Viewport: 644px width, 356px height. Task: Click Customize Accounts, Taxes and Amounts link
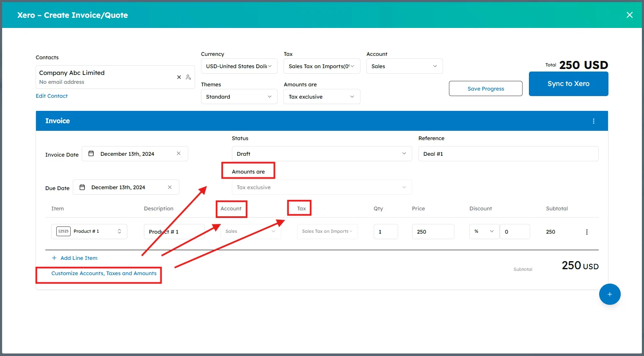[x=104, y=273]
